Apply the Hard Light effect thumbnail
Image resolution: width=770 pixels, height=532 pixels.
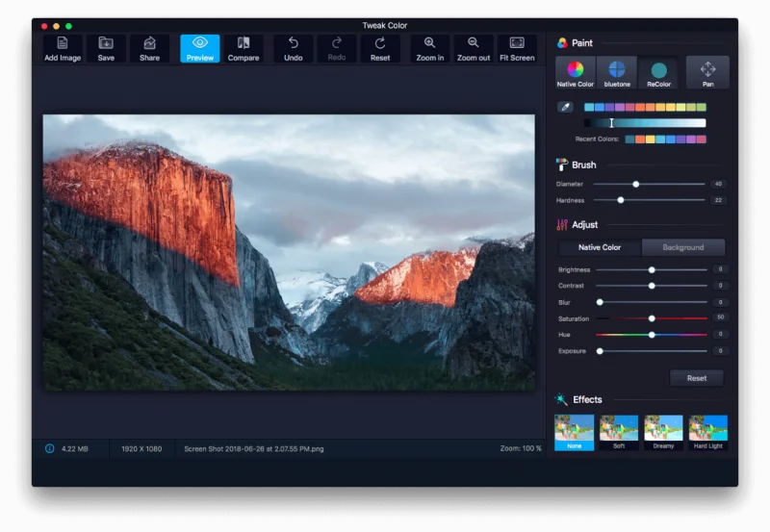coord(708,432)
